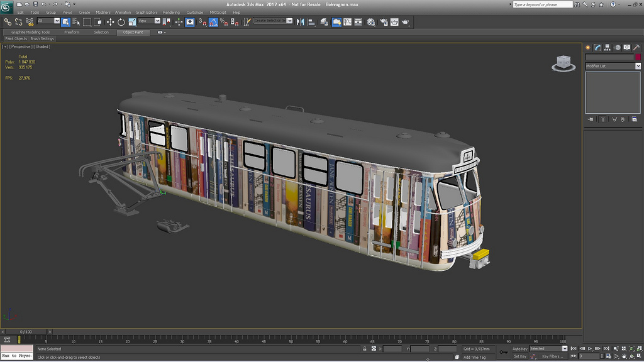Viewport: 644px width, 362px height.
Task: Open the key mode Selected dropdown
Action: tap(564, 348)
